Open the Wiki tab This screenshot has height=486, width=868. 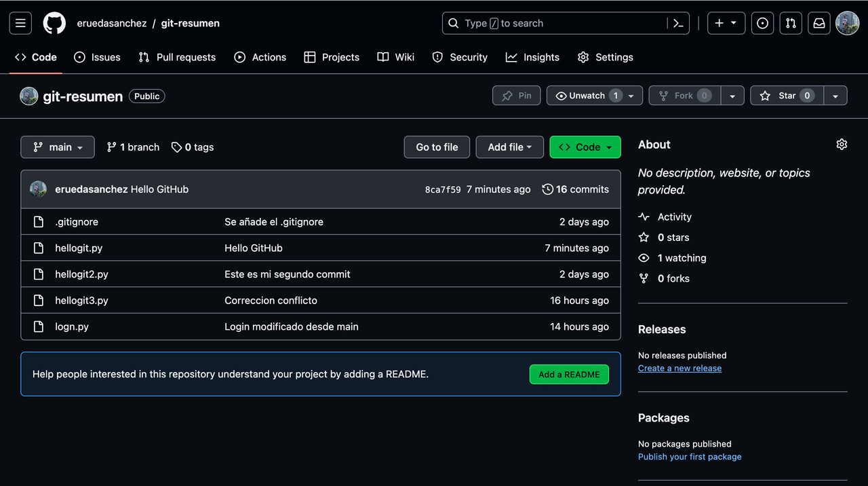pos(396,57)
